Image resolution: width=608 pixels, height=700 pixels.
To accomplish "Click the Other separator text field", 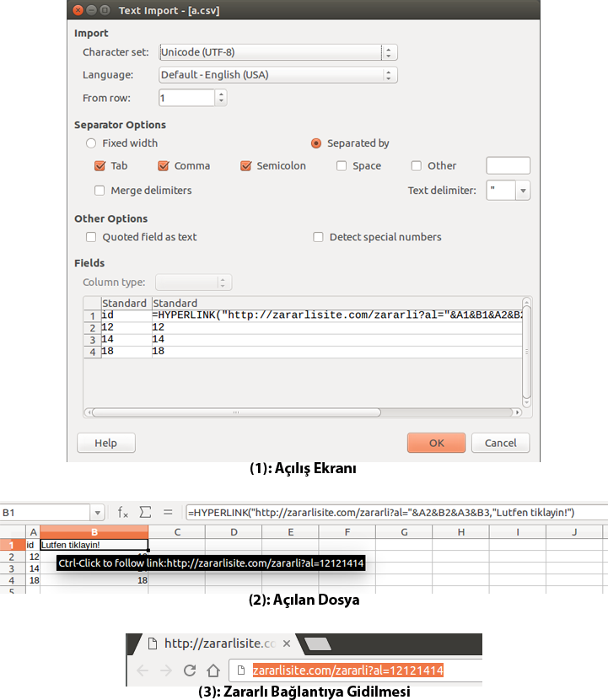I will click(x=508, y=165).
